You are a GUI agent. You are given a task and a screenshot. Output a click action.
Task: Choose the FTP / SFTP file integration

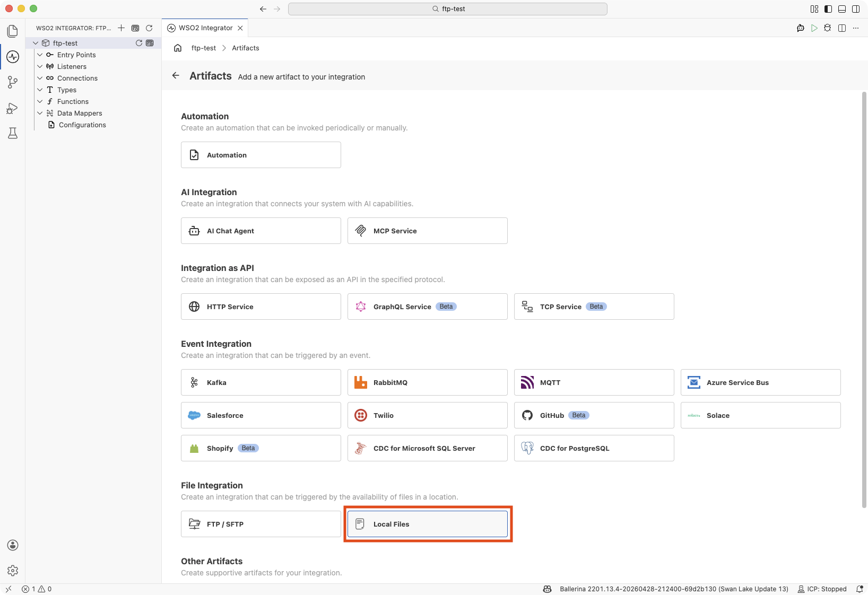pos(261,524)
